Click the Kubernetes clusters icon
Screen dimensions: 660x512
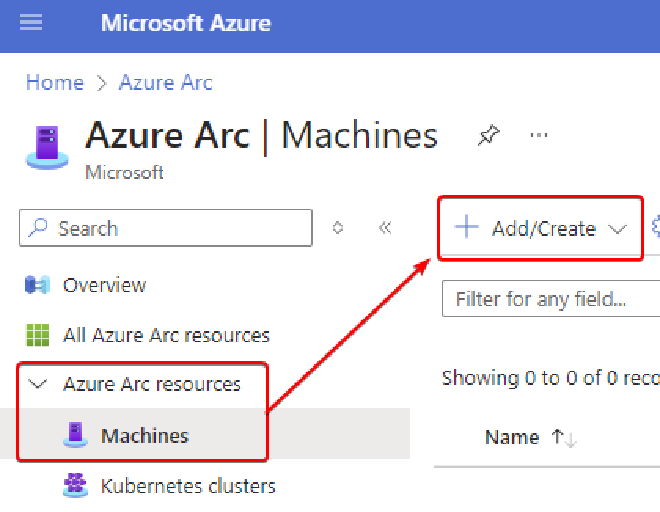coord(75,485)
